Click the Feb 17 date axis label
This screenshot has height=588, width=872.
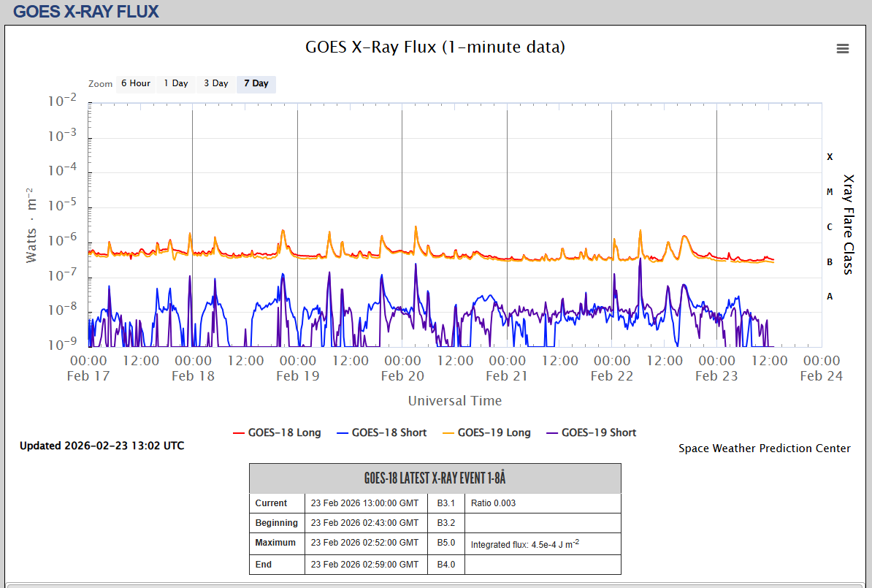coord(88,376)
